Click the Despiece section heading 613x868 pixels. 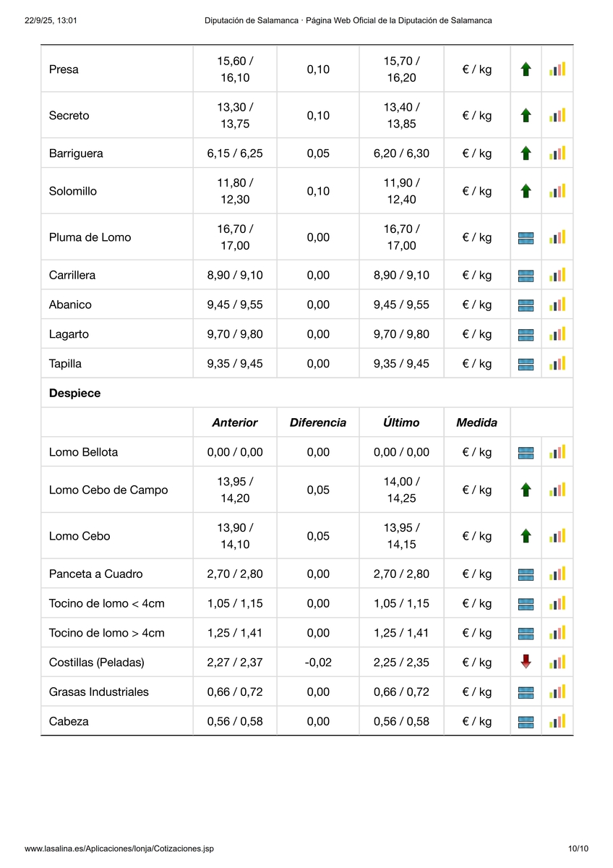pyautogui.click(x=75, y=393)
